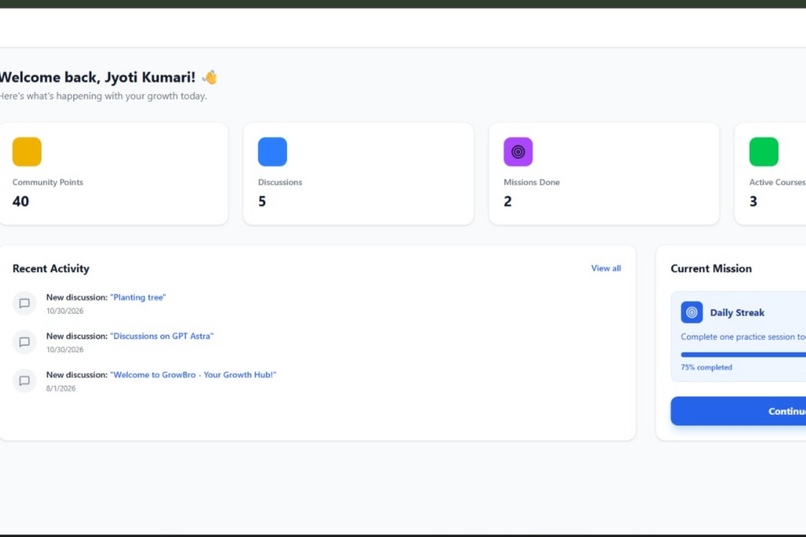806x537 pixels.
Task: Open View all recent activity
Action: coord(606,268)
